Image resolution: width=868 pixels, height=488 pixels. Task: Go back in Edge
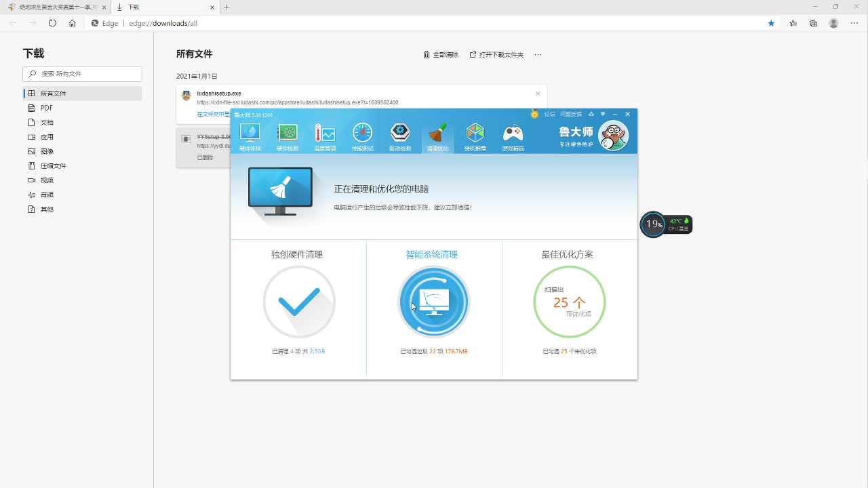point(13,23)
